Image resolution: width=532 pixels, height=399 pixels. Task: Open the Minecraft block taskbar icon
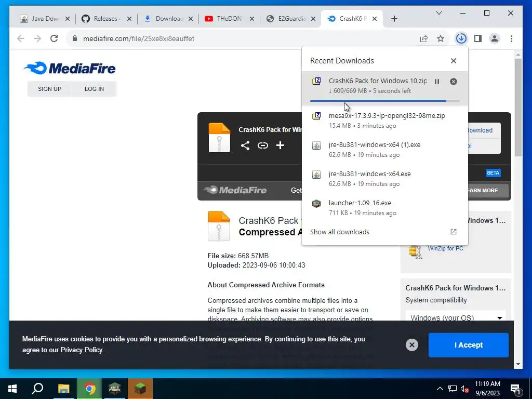[x=140, y=389]
